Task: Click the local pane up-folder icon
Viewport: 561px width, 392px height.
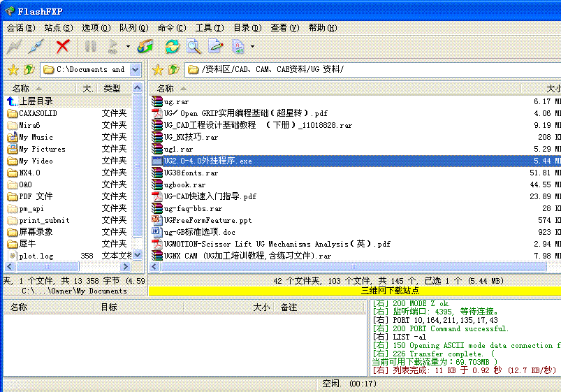Action: tap(29, 69)
